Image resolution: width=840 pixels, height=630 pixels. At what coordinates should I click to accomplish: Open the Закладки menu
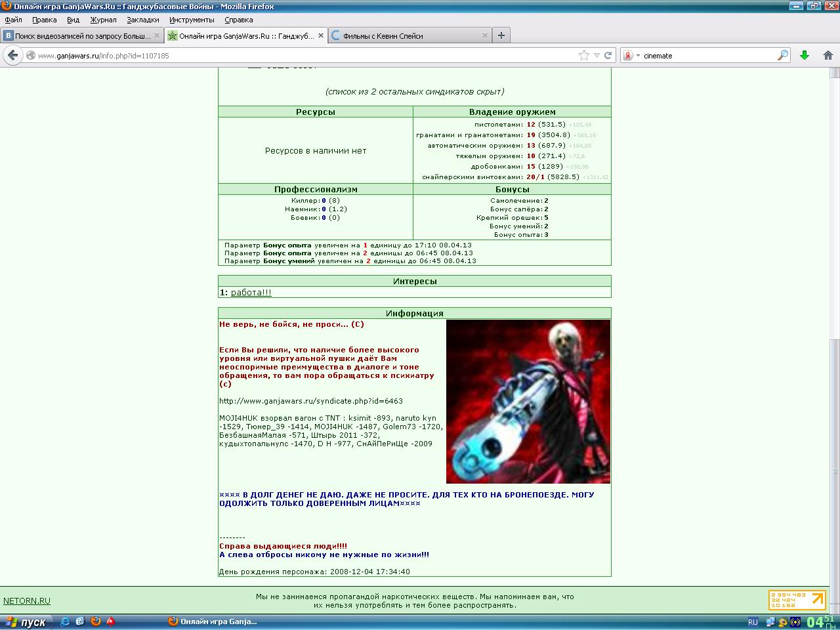click(143, 20)
